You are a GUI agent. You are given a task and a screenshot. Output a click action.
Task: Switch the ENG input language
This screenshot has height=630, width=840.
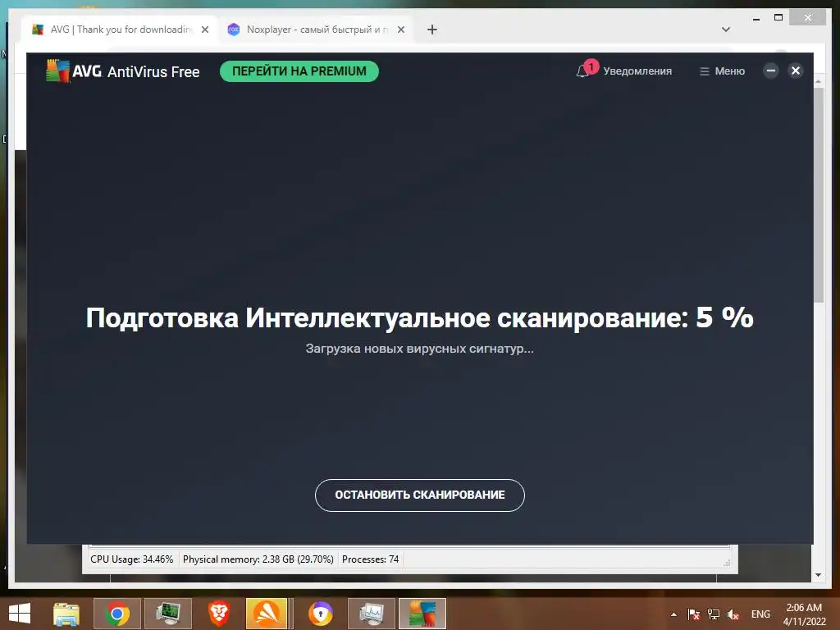coord(760,614)
